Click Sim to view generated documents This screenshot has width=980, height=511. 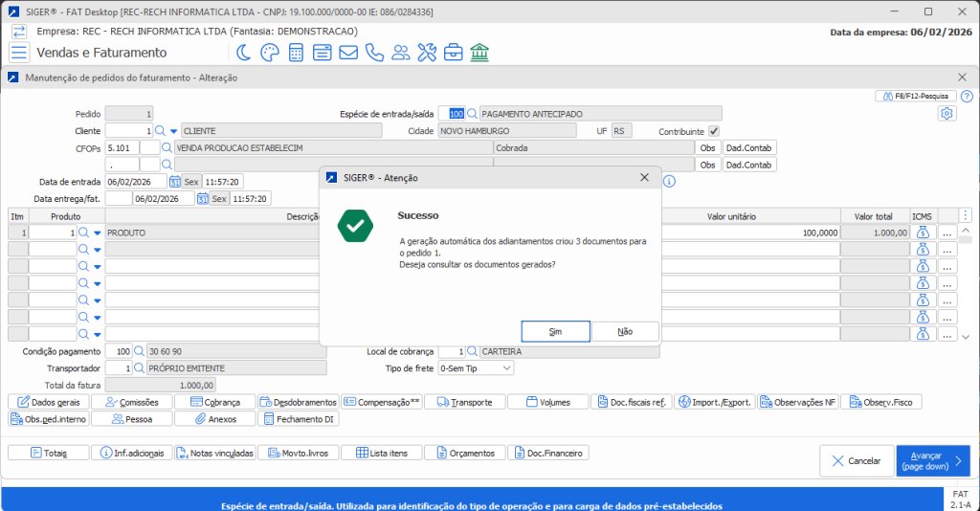coord(555,331)
